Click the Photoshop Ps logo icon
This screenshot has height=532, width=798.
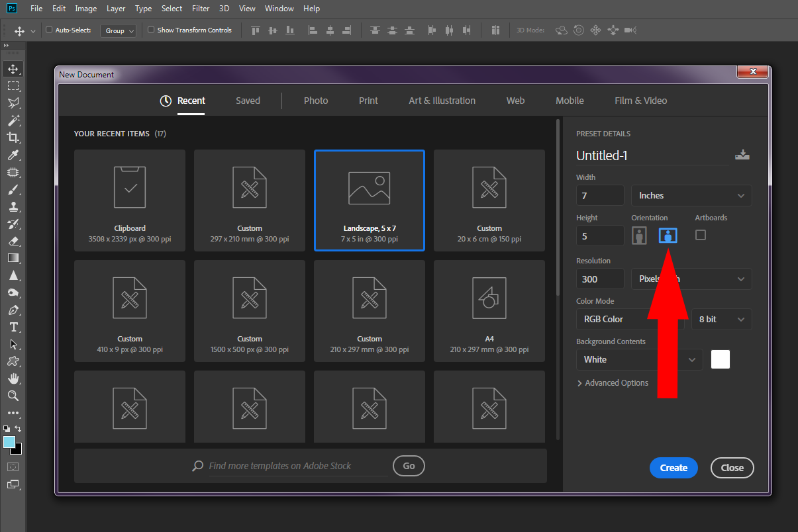click(x=12, y=9)
